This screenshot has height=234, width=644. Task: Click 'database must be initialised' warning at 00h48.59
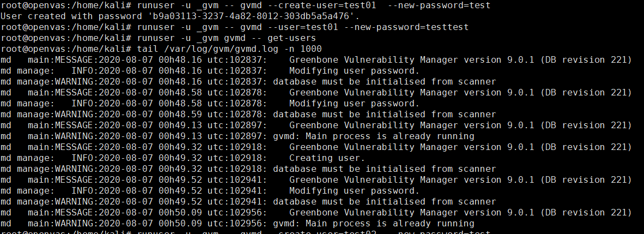click(x=384, y=115)
